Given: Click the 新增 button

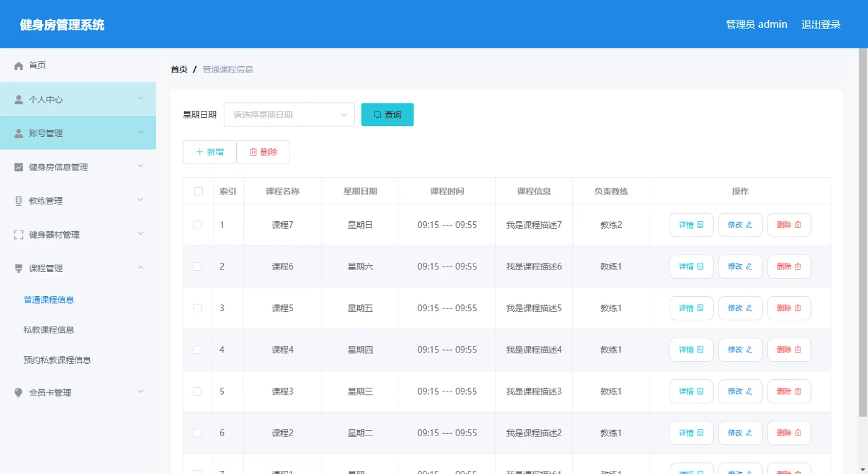Looking at the screenshot, I should tap(210, 152).
